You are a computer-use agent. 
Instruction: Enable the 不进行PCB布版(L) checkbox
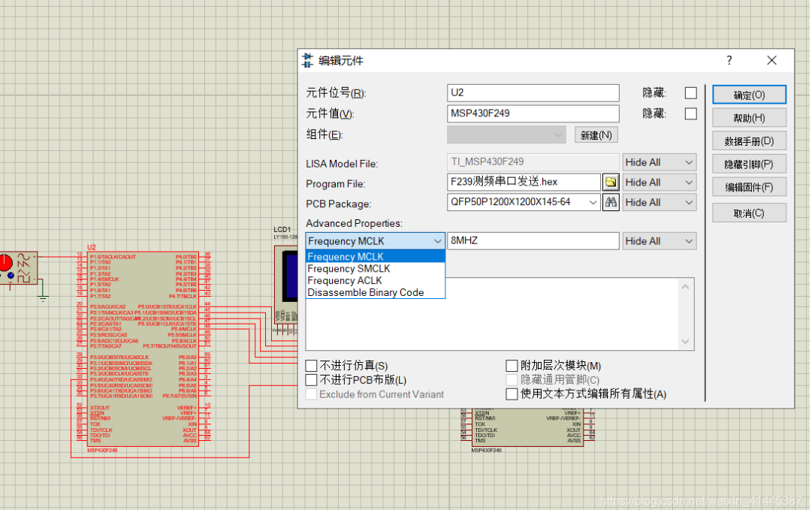(x=312, y=380)
